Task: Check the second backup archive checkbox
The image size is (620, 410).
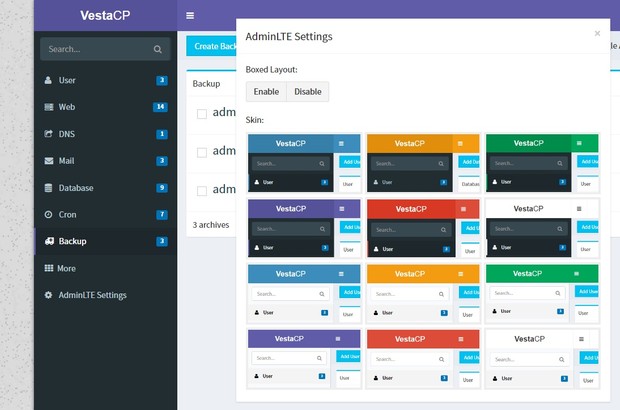Action: click(202, 153)
